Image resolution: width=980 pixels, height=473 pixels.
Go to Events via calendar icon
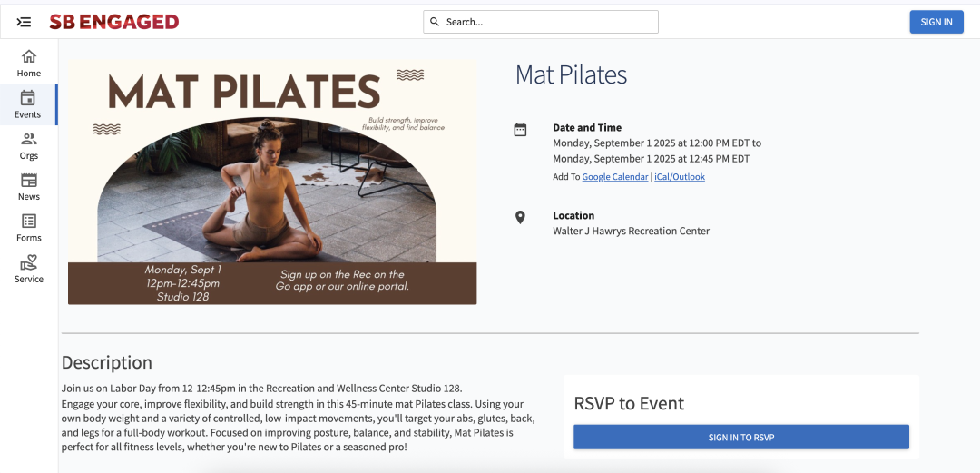pos(28,98)
